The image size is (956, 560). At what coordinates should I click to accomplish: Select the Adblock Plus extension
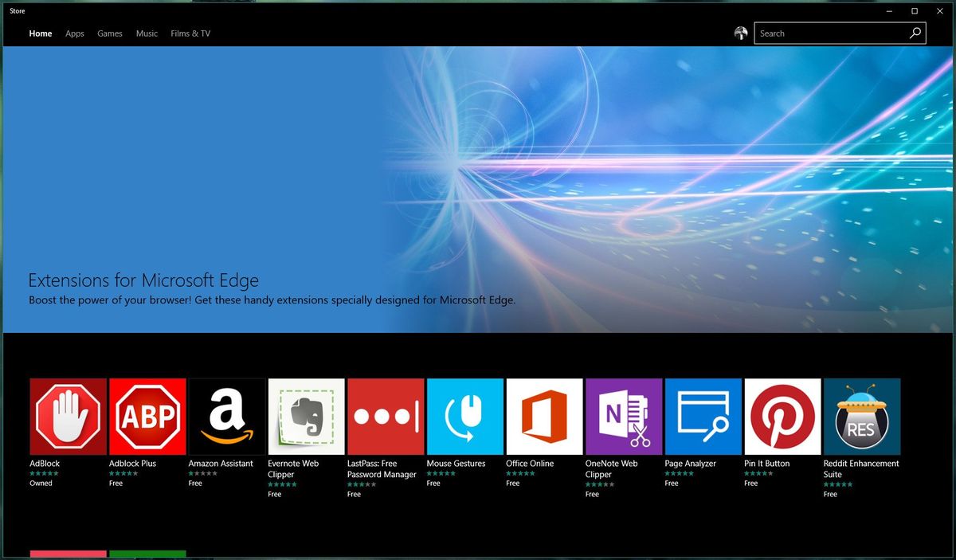[x=147, y=416]
